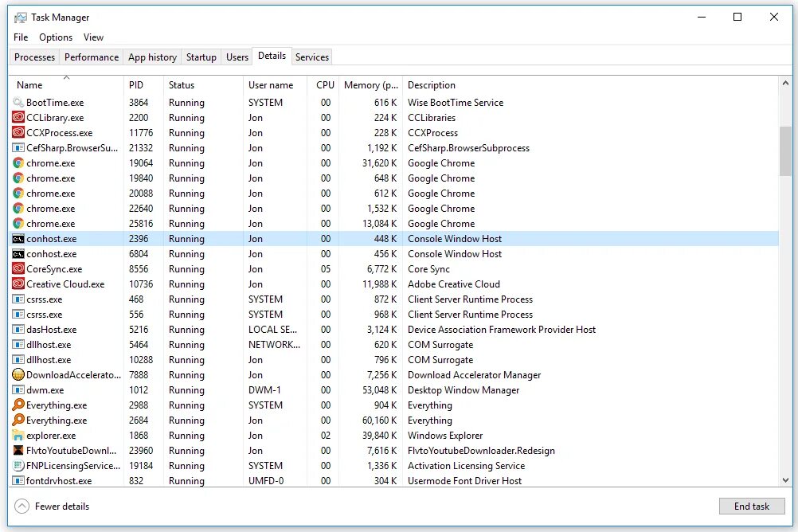The width and height of the screenshot is (798, 532).
Task: Click Everything.exe icon for PID 2684
Action: click(x=18, y=420)
